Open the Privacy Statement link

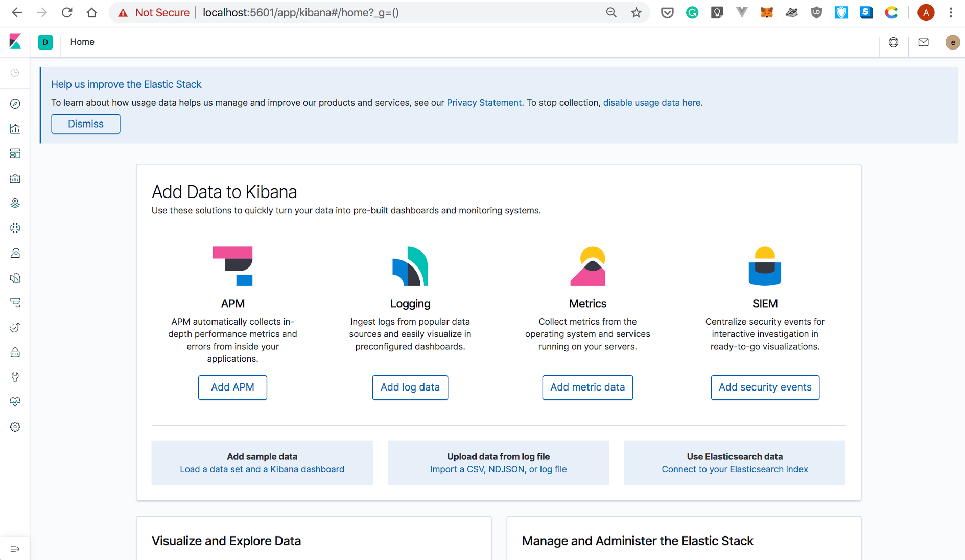[x=484, y=103]
